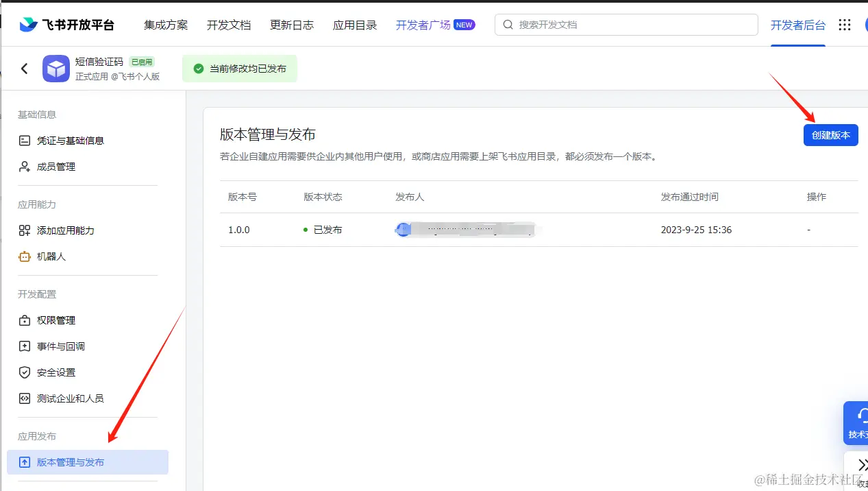This screenshot has width=868, height=491.
Task: Click the 短信验证码 app cube icon
Action: (x=56, y=69)
